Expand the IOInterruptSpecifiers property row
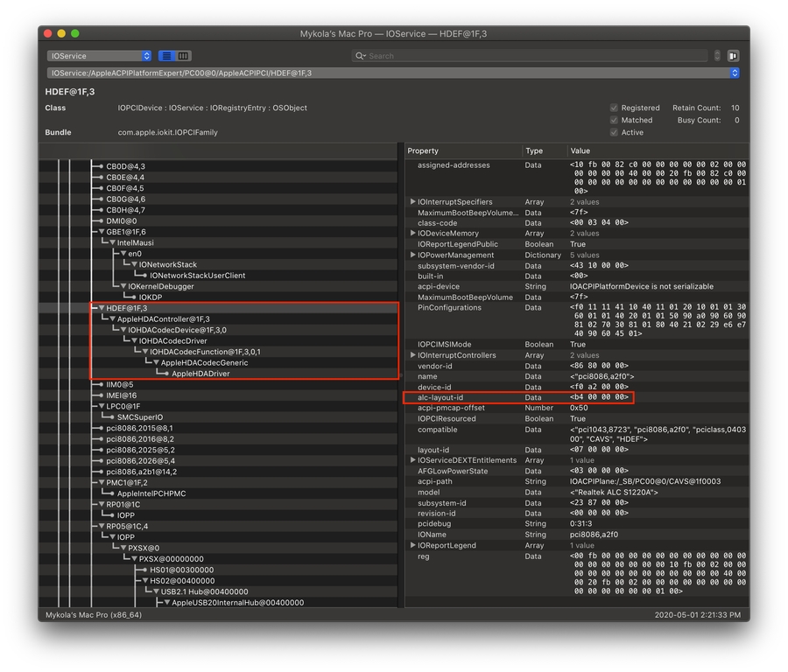This screenshot has width=788, height=672. pos(413,202)
